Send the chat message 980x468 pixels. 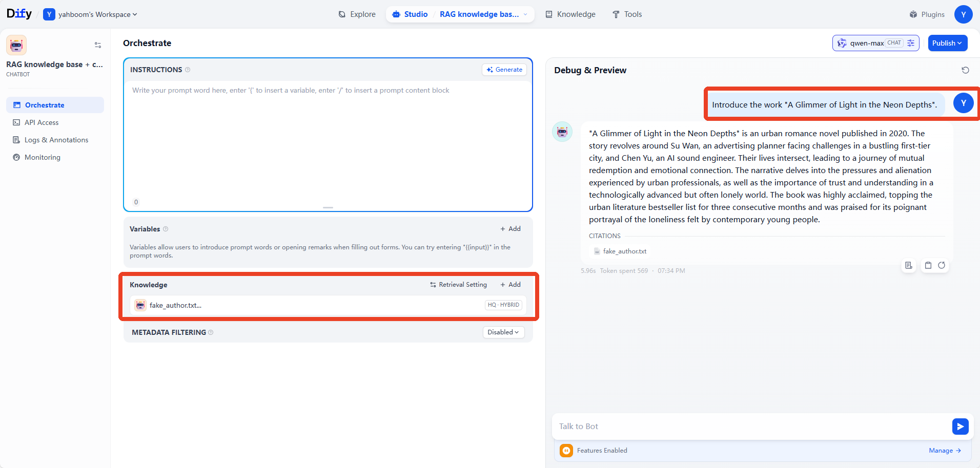(x=960, y=427)
